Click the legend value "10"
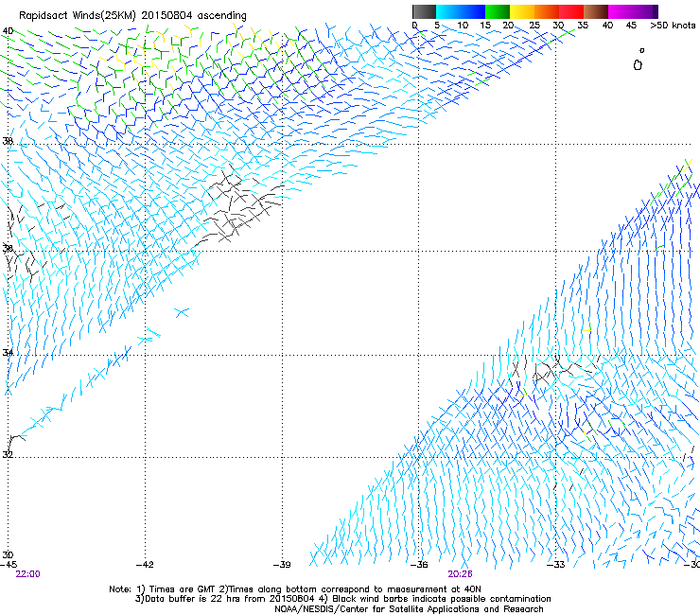The width and height of the screenshot is (700, 615). point(463,26)
